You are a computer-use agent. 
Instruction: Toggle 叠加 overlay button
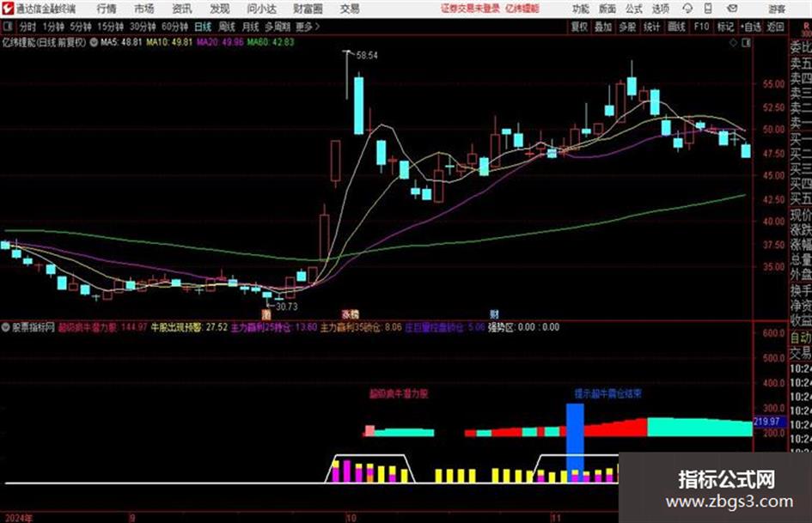603,27
